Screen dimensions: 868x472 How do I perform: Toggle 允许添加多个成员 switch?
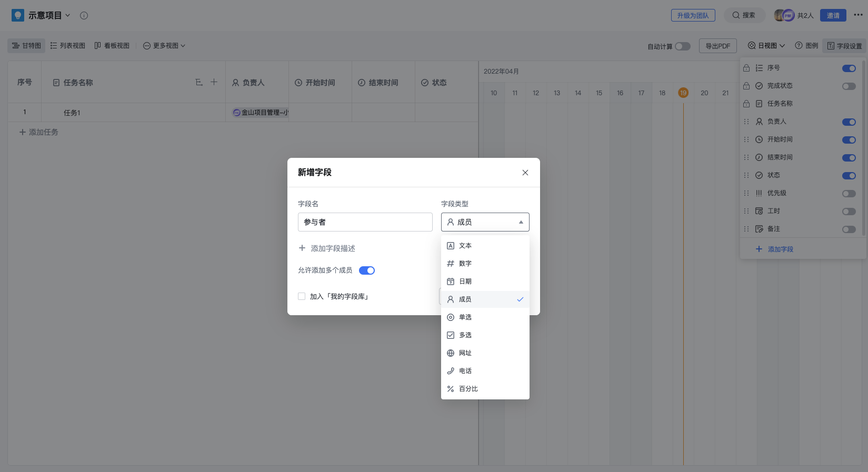[x=367, y=270]
